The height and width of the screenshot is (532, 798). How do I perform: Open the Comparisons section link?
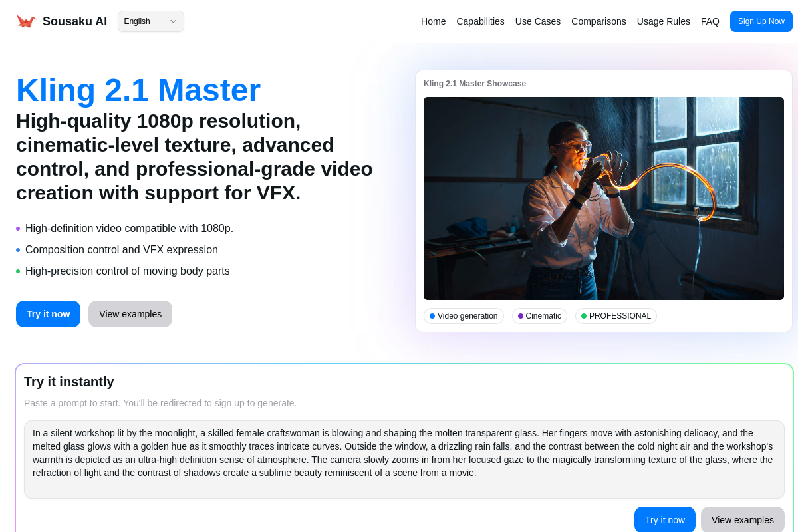pos(598,21)
